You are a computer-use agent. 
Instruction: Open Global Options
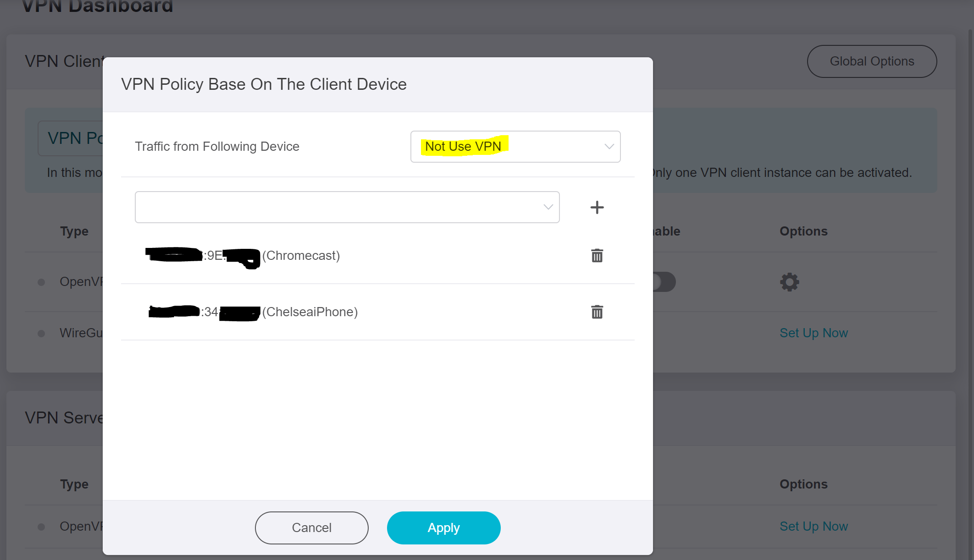pos(871,61)
